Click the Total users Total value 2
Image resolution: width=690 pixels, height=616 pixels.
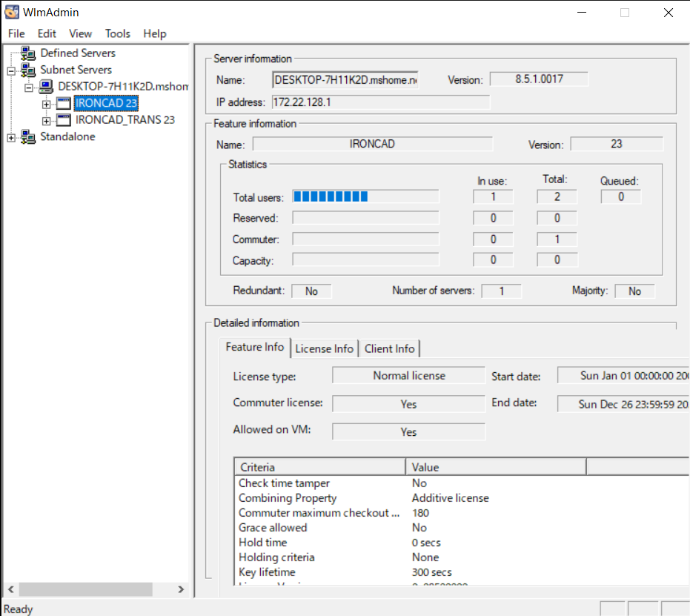click(557, 196)
